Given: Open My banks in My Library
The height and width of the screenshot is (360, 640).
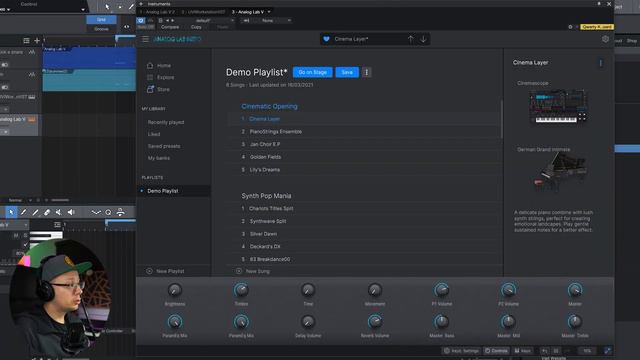Looking at the screenshot, I should [x=158, y=158].
